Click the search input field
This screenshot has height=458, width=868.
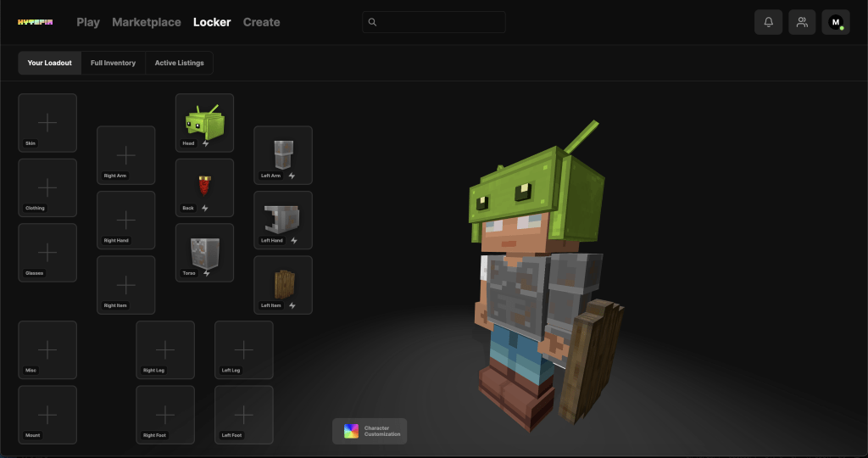point(434,22)
